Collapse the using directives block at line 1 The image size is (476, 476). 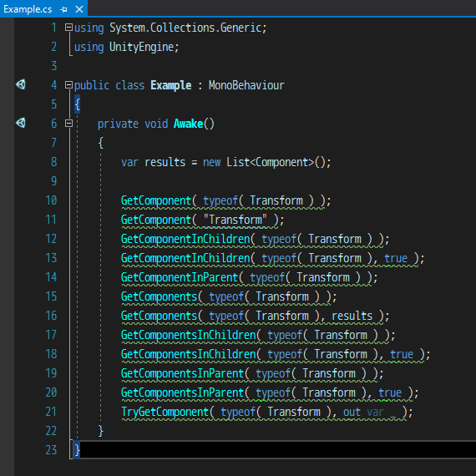tap(69, 28)
